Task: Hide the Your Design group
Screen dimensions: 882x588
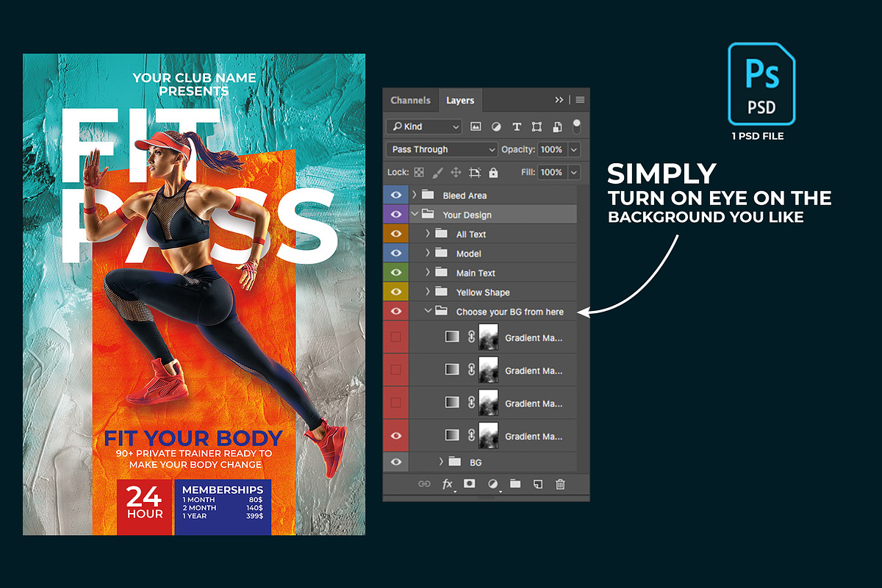Action: tap(396, 215)
